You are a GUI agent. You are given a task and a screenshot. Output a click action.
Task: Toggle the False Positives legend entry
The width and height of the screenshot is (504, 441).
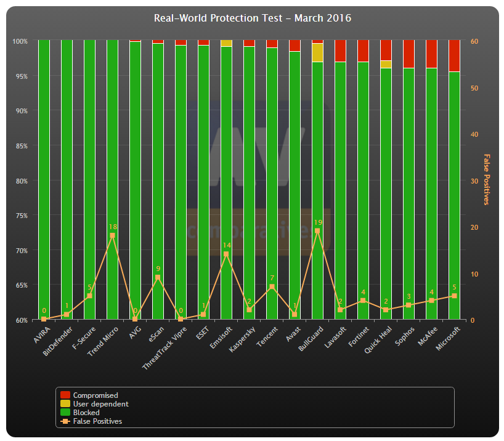[x=91, y=421]
